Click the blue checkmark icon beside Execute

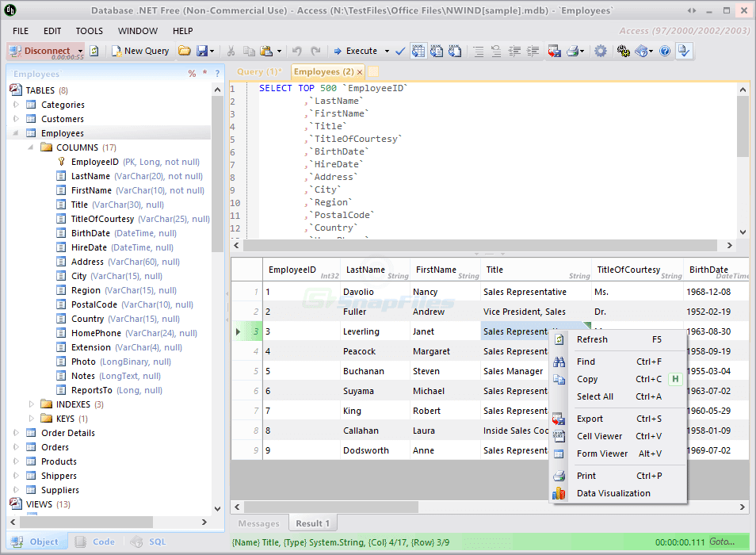(400, 51)
